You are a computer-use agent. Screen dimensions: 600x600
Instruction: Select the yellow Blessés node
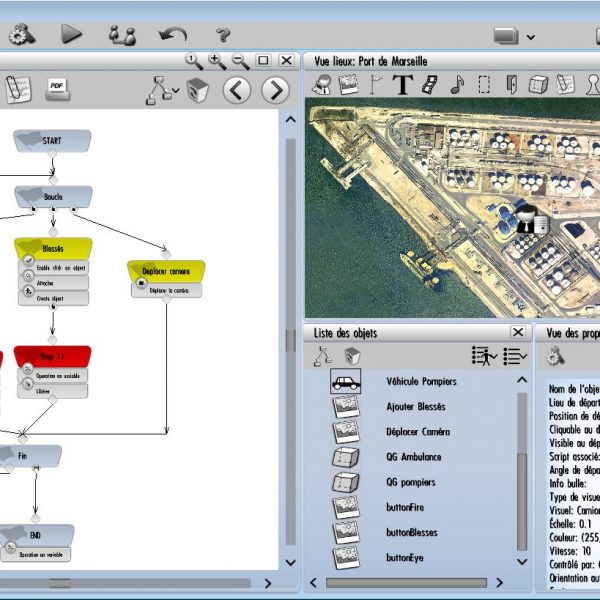pyautogui.click(x=53, y=248)
